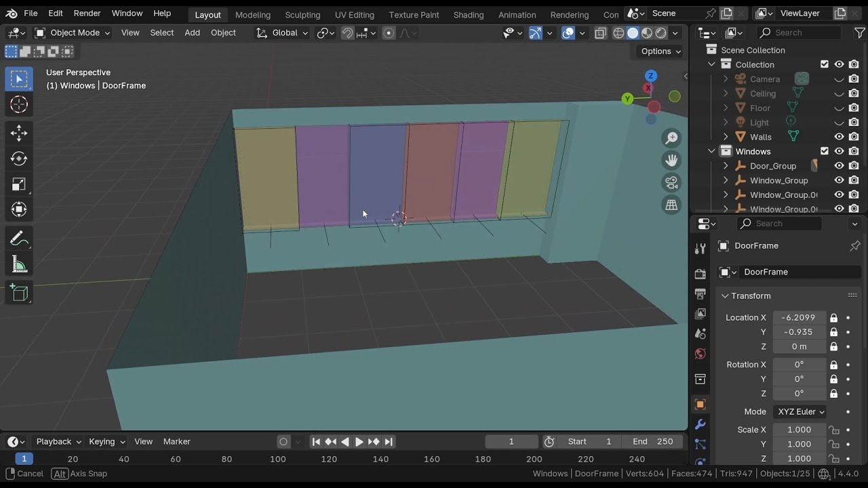The height and width of the screenshot is (488, 868).
Task: Click the Zoom viewport magnifier icon
Action: click(x=671, y=138)
